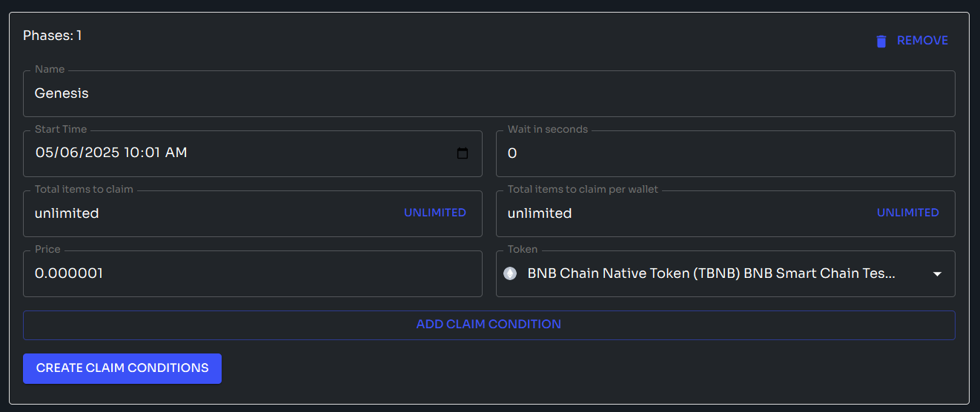980x412 pixels.
Task: Click the Price field label
Action: 48,250
